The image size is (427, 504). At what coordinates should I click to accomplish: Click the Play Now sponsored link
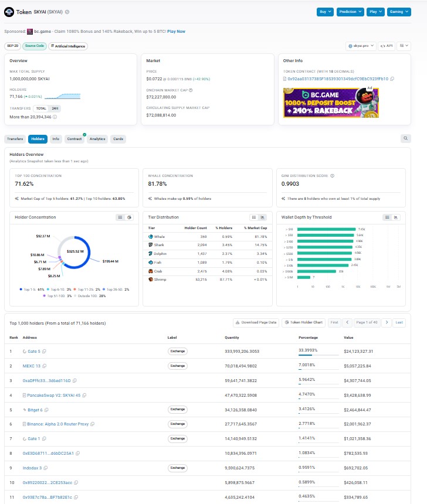click(x=176, y=32)
